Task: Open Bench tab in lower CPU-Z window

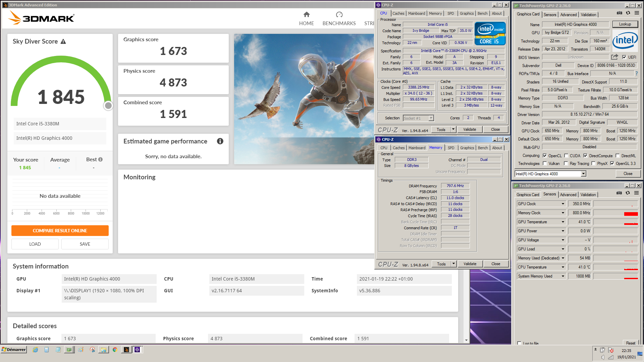Action: pos(483,148)
